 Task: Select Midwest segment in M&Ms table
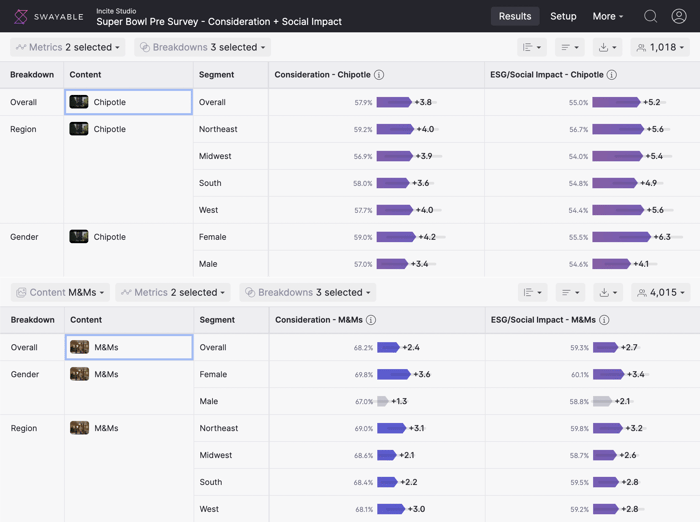click(x=216, y=455)
